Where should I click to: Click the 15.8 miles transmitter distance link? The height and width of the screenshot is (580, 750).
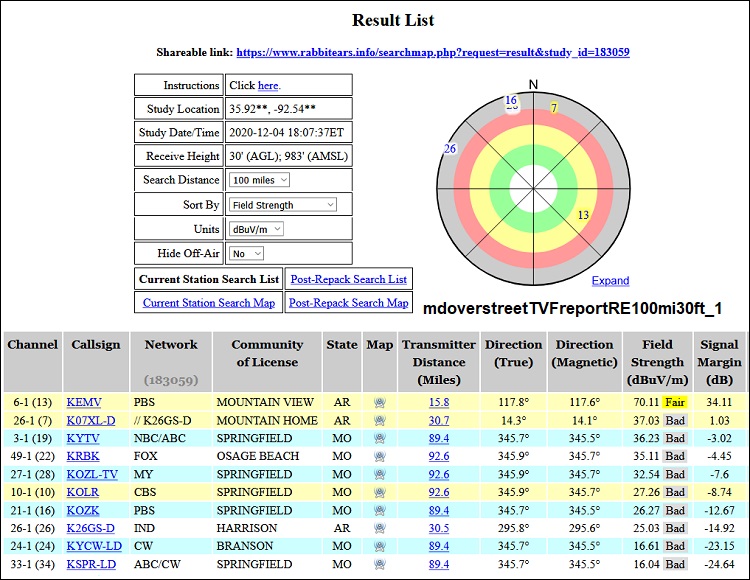point(439,403)
